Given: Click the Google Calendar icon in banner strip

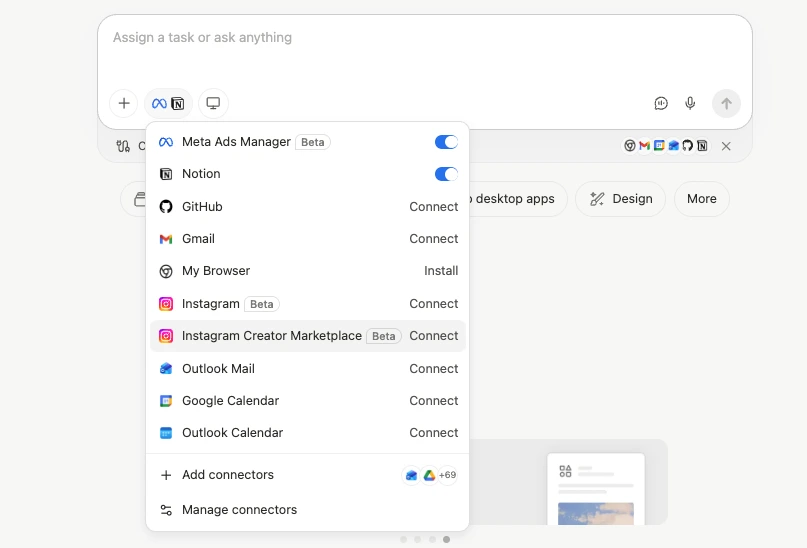Looking at the screenshot, I should pos(659,146).
